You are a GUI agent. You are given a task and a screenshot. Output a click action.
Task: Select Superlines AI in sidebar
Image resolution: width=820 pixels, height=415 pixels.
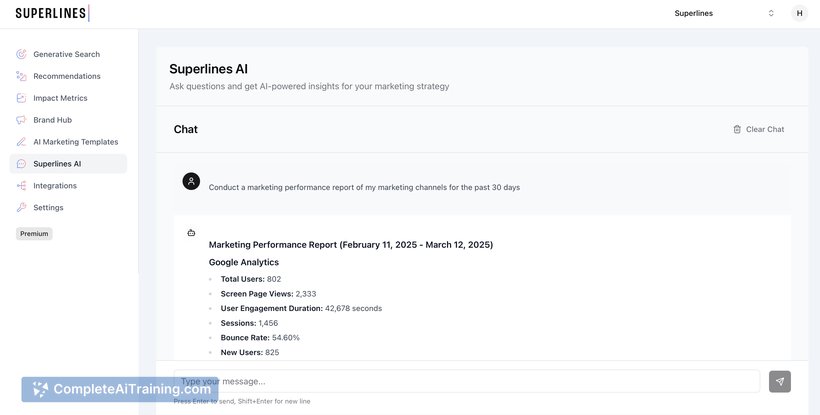(69, 164)
